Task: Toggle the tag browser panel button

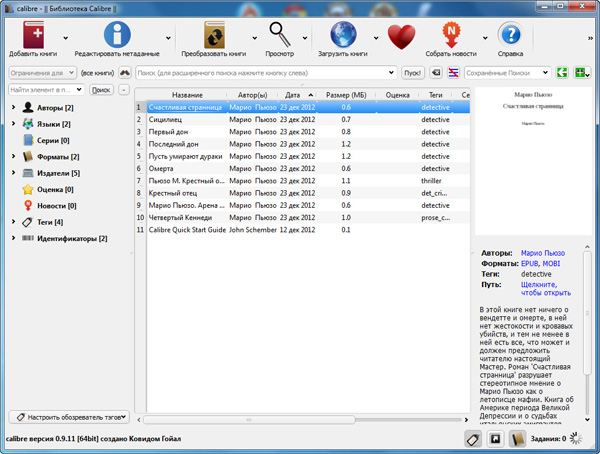Action: coord(474,438)
